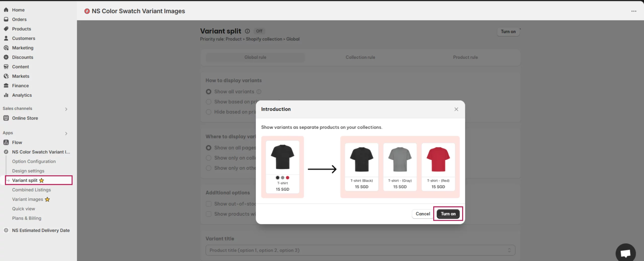This screenshot has width=644, height=261.
Task: Click the info icon beside Show all variants
Action: pyautogui.click(x=259, y=92)
